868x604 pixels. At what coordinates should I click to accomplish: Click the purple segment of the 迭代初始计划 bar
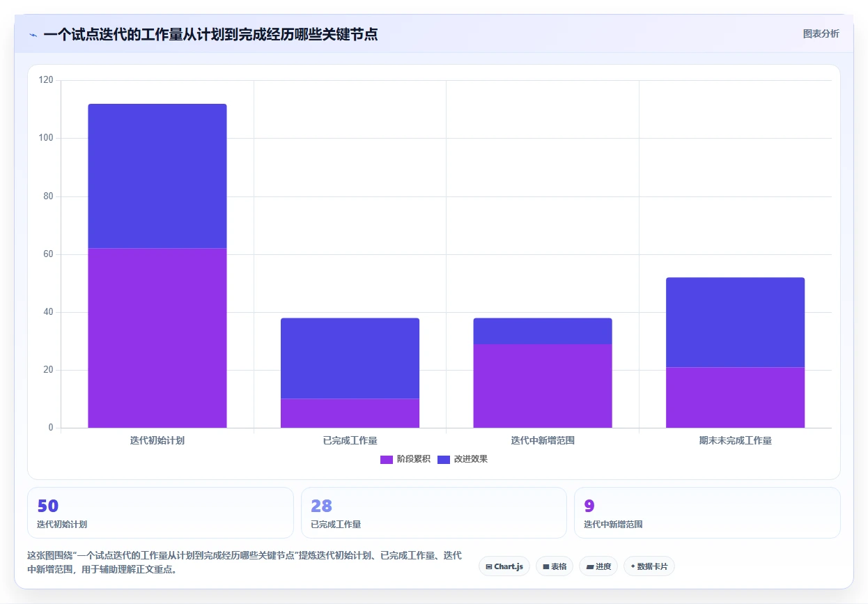click(x=157, y=338)
